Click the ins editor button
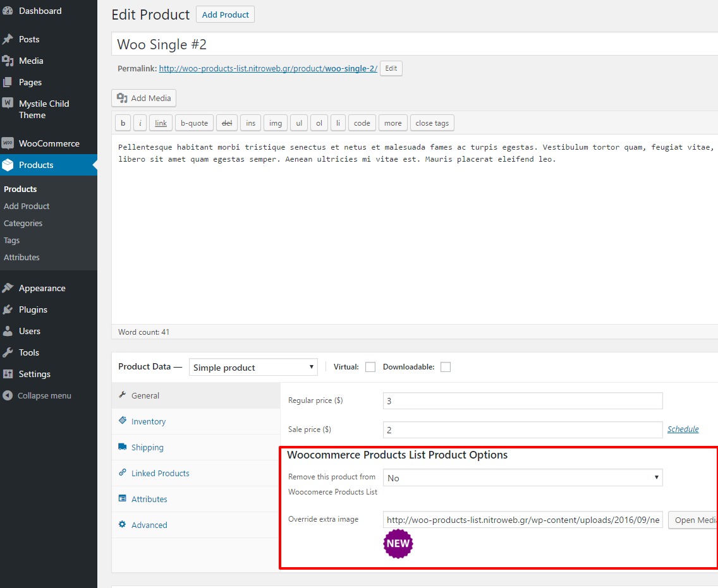The width and height of the screenshot is (718, 588). click(x=250, y=123)
